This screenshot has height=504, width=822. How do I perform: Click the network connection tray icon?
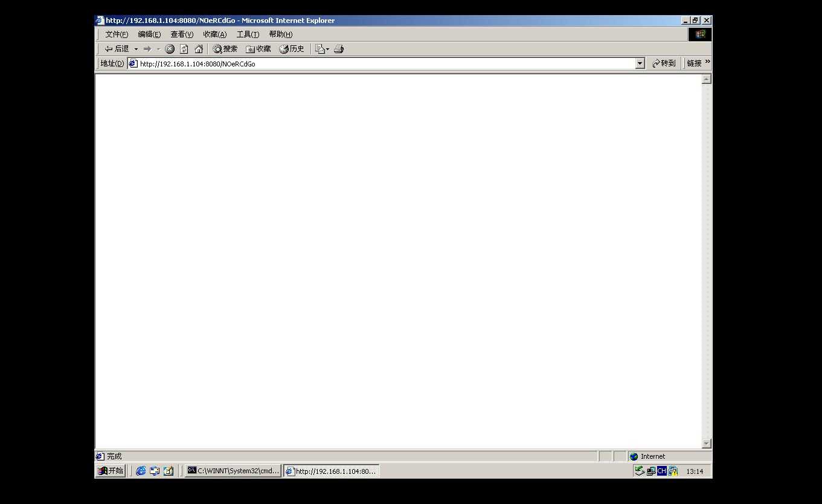tap(650, 471)
